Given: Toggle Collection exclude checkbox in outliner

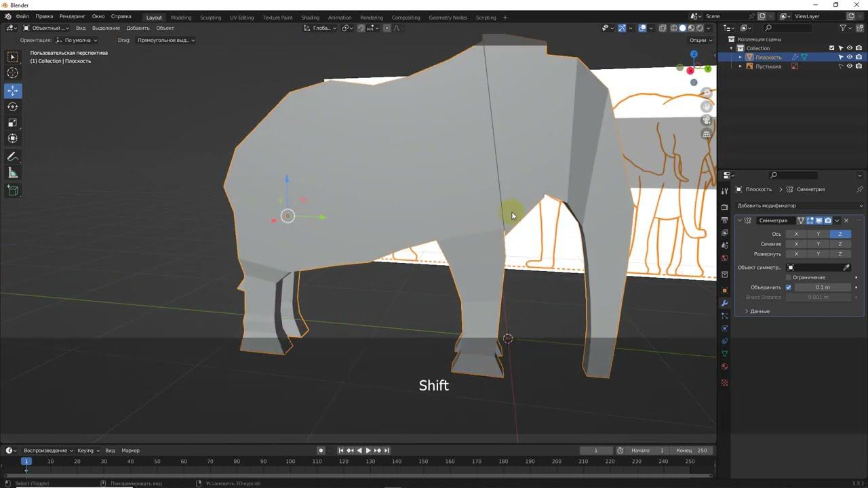Looking at the screenshot, I should tap(832, 48).
